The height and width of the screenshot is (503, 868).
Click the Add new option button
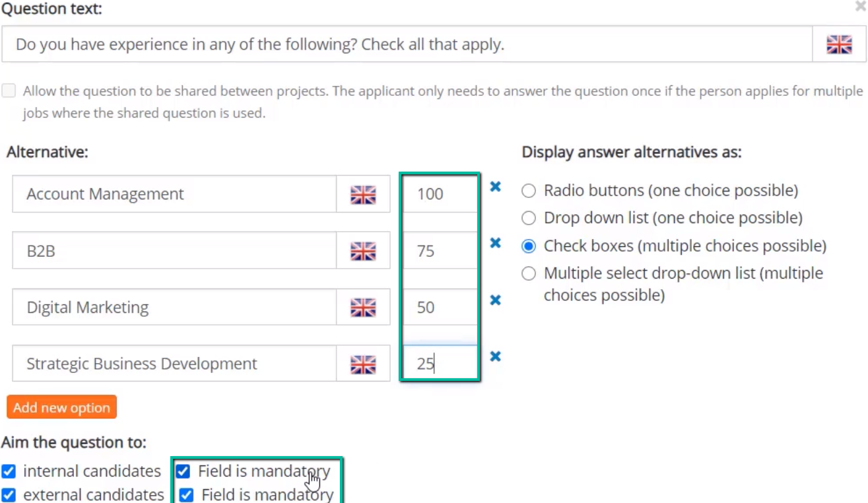tap(61, 407)
